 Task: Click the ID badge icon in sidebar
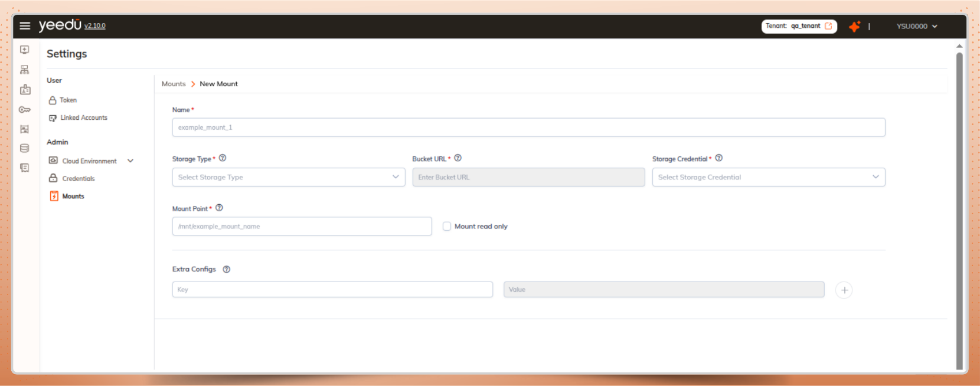(25, 90)
